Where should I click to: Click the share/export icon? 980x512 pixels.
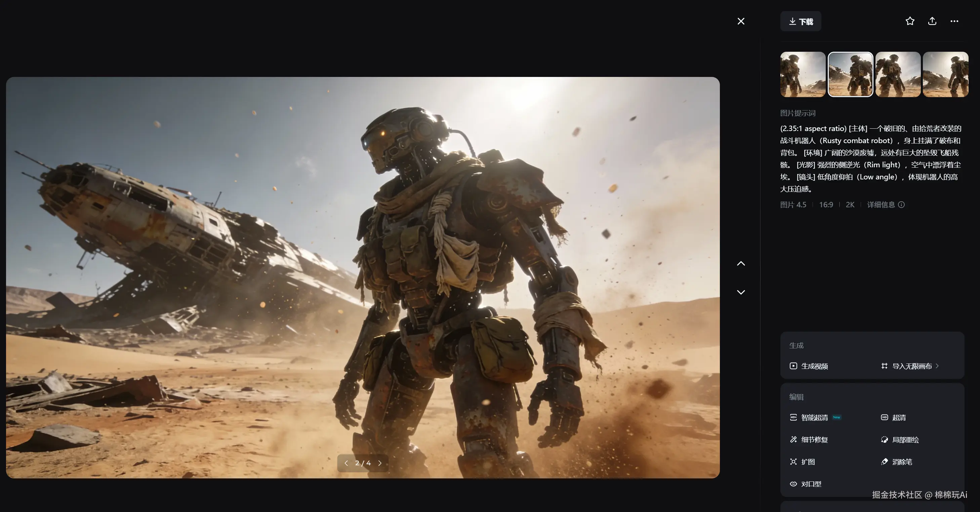click(932, 21)
